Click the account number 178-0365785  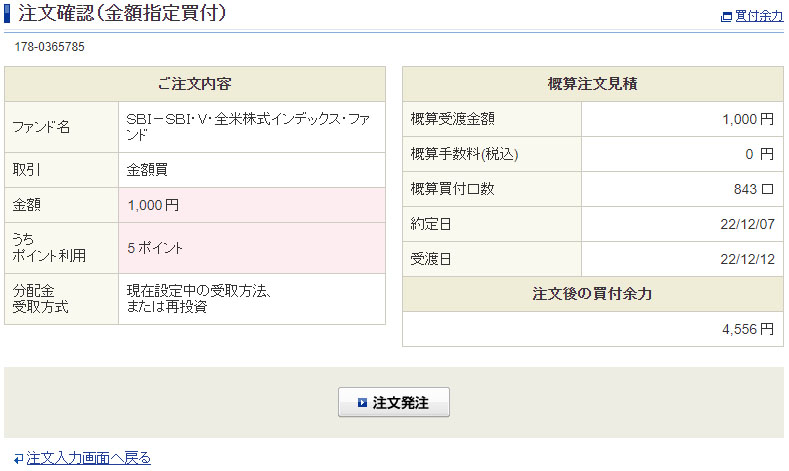(x=49, y=47)
